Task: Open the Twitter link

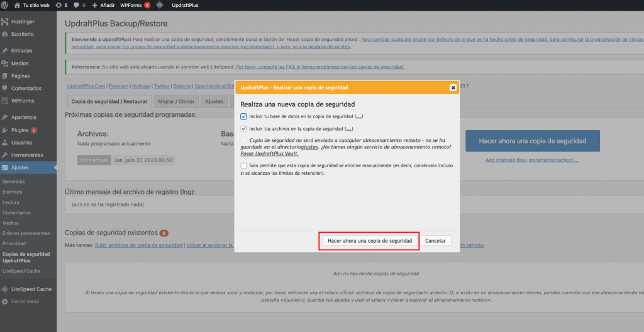Action: [162, 86]
